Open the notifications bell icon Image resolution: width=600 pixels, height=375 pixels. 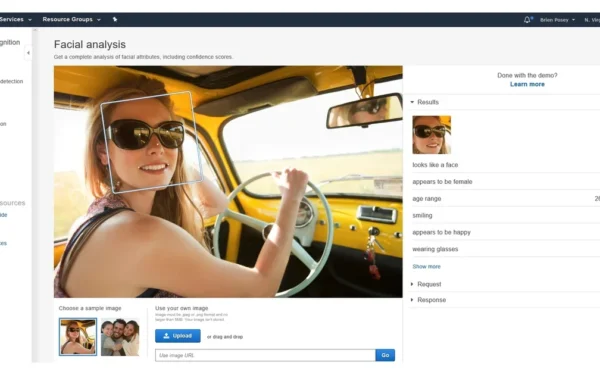click(x=528, y=20)
